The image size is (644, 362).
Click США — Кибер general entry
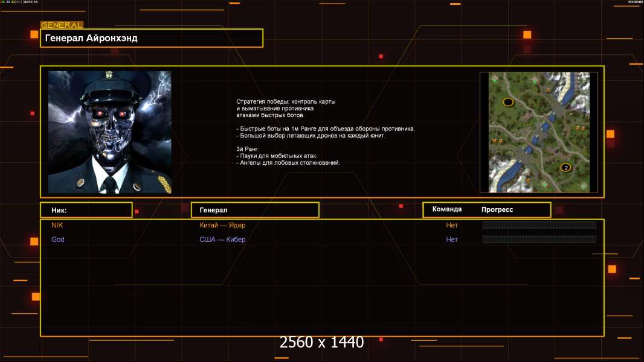click(x=222, y=240)
